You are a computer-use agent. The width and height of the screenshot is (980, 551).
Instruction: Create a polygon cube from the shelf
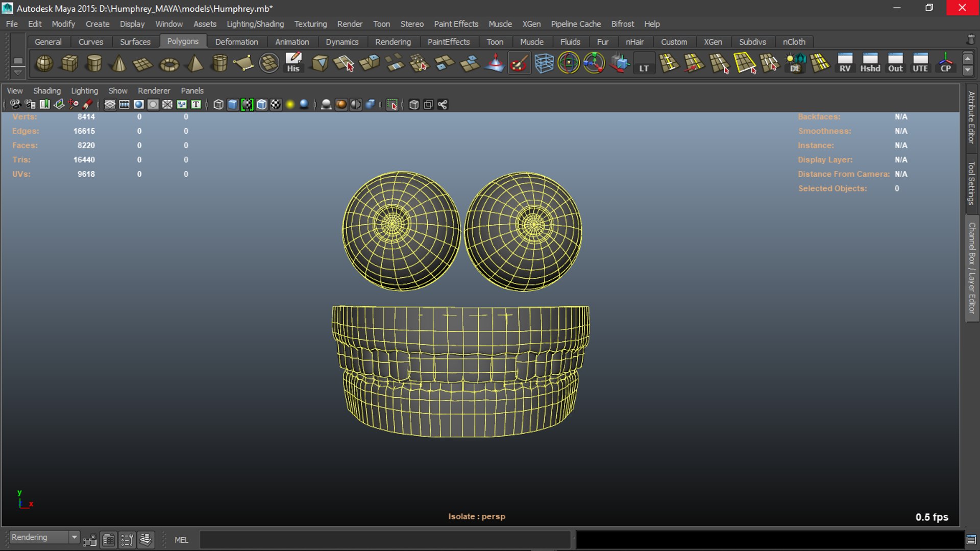tap(69, 63)
